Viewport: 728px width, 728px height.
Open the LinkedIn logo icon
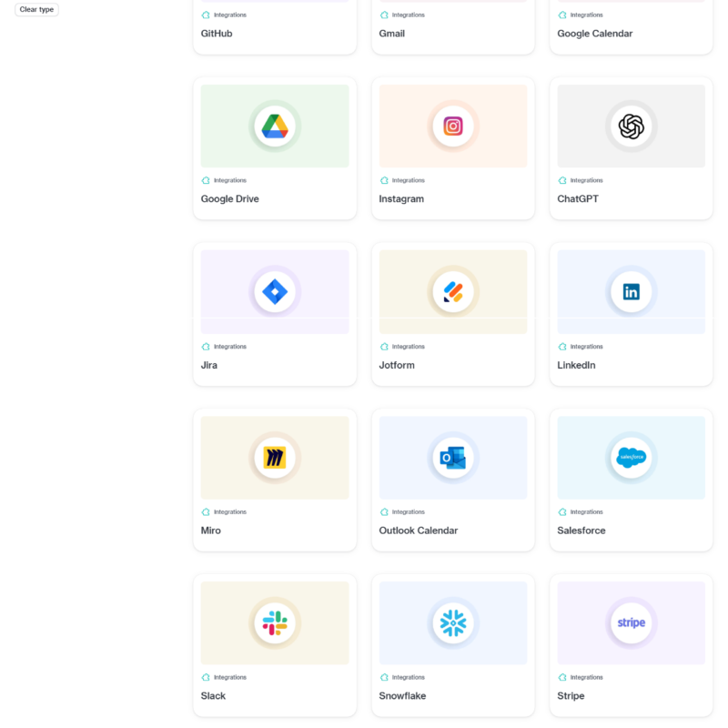631,292
